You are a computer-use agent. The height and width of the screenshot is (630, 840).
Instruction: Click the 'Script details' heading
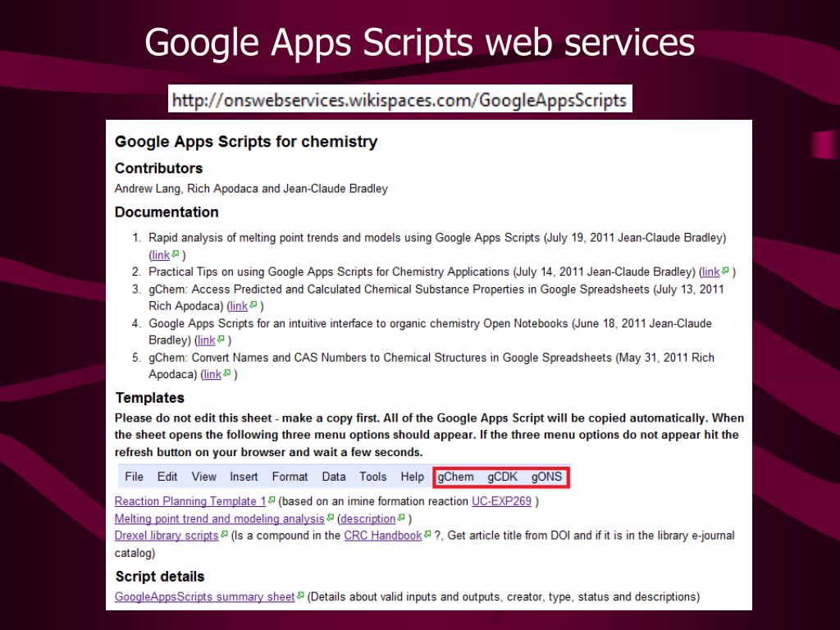tap(160, 577)
